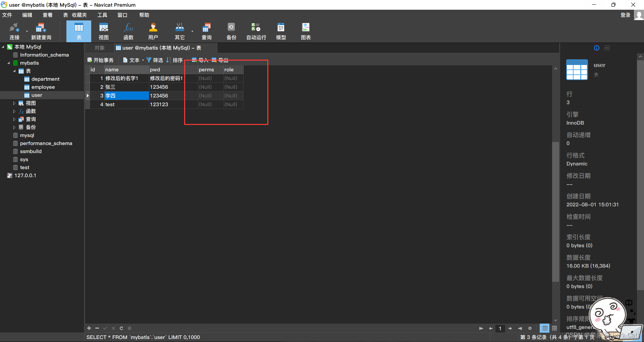Click the DDL icon in right panel

pyautogui.click(x=607, y=48)
